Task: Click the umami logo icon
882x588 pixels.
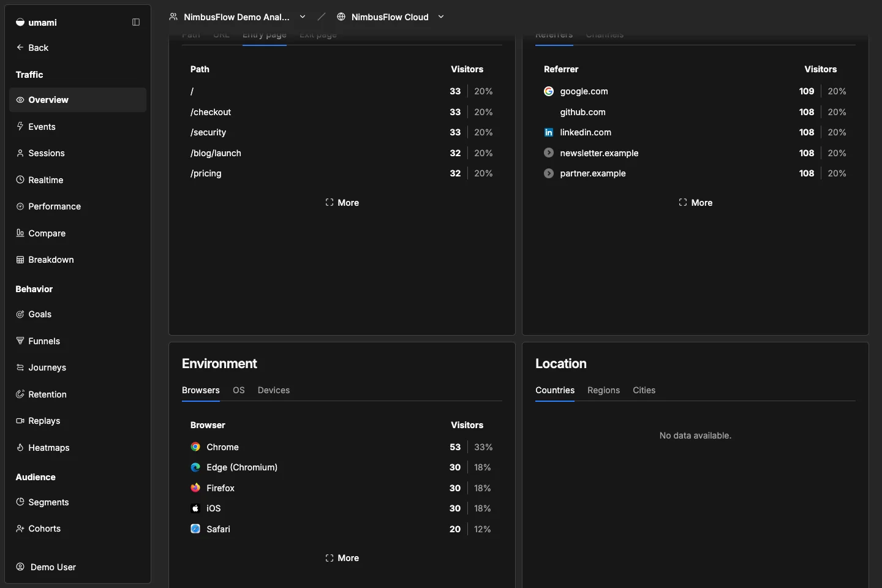Action: point(20,22)
